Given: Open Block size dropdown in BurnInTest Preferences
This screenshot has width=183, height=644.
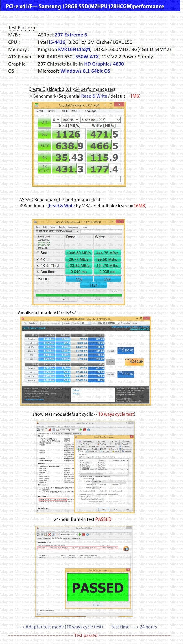Looking at the screenshot, I should (96, 488).
